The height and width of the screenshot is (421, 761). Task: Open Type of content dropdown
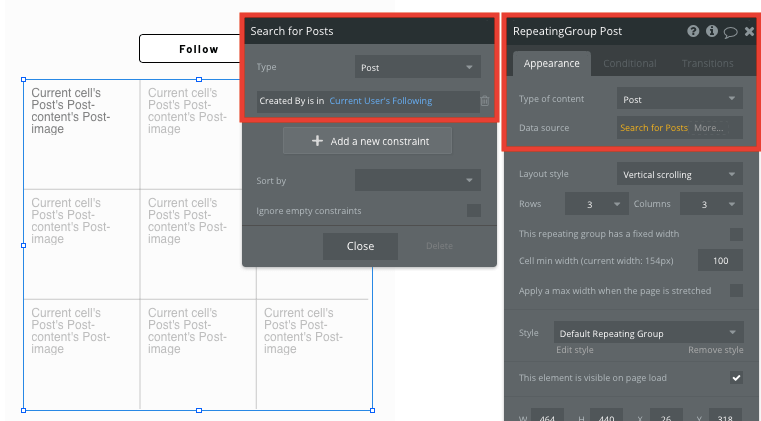pyautogui.click(x=679, y=99)
